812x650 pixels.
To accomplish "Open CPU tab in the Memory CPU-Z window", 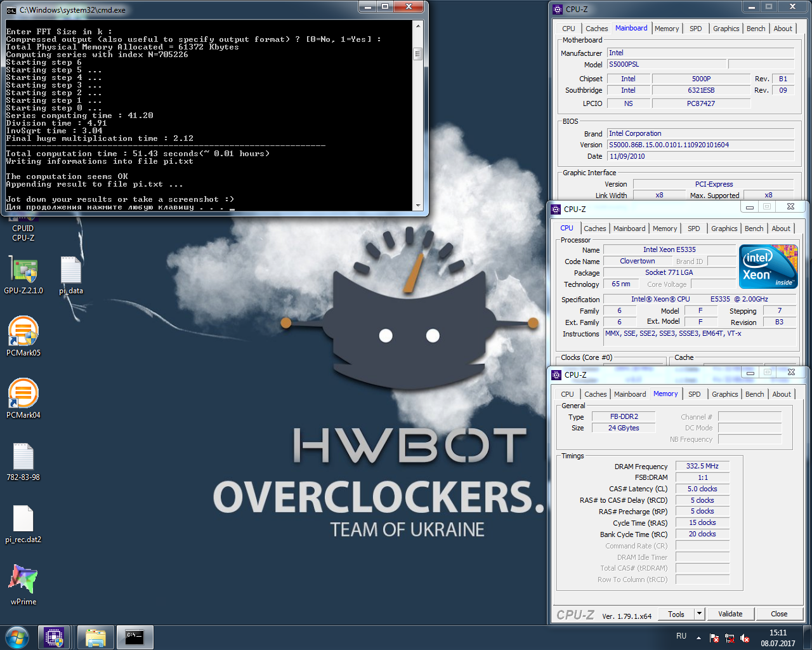I will click(567, 394).
